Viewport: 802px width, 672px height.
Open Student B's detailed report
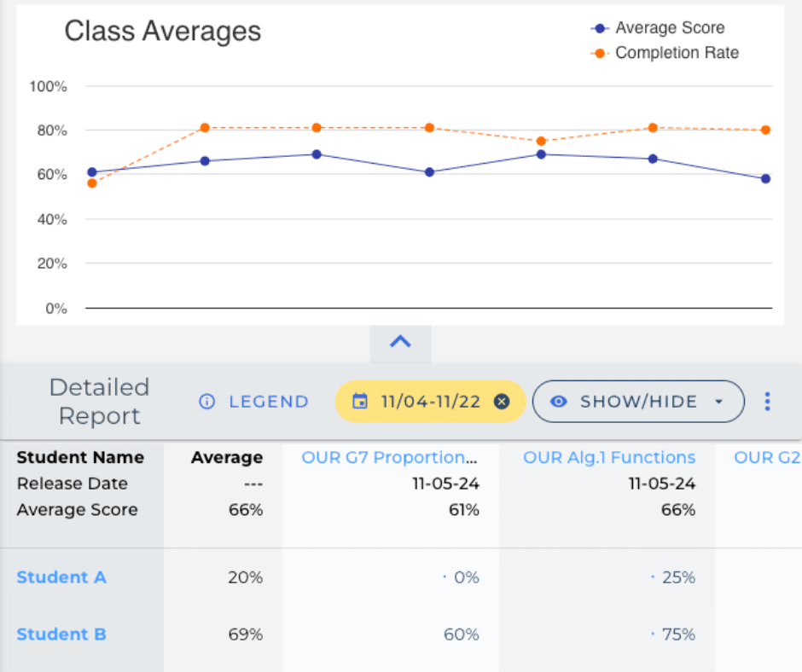[61, 634]
